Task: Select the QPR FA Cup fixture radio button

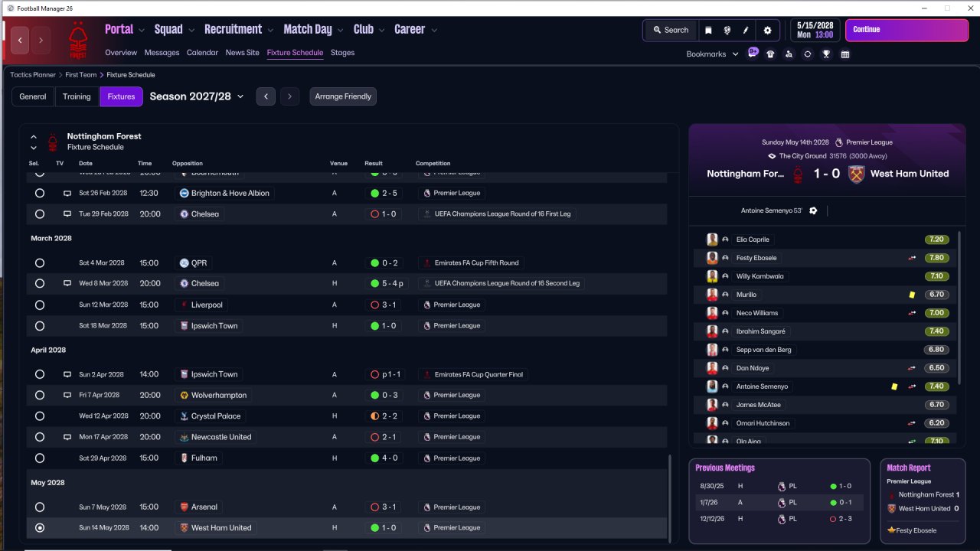Action: 40,262
